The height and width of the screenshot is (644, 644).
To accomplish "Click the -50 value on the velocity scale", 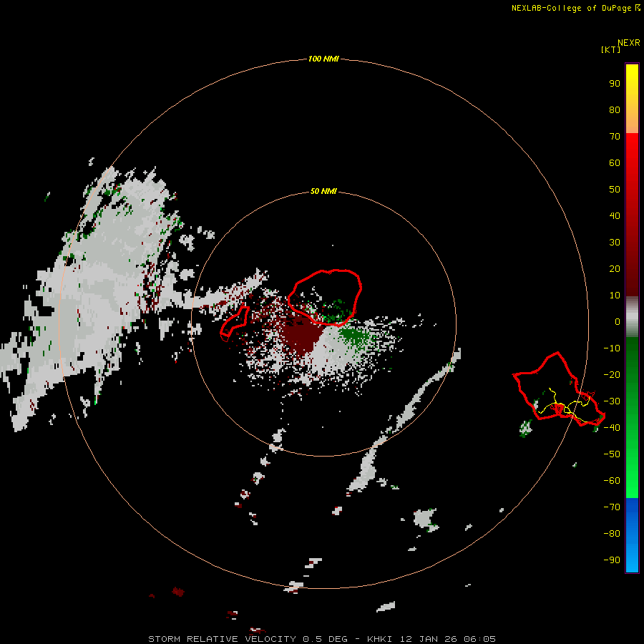I will pos(612,454).
